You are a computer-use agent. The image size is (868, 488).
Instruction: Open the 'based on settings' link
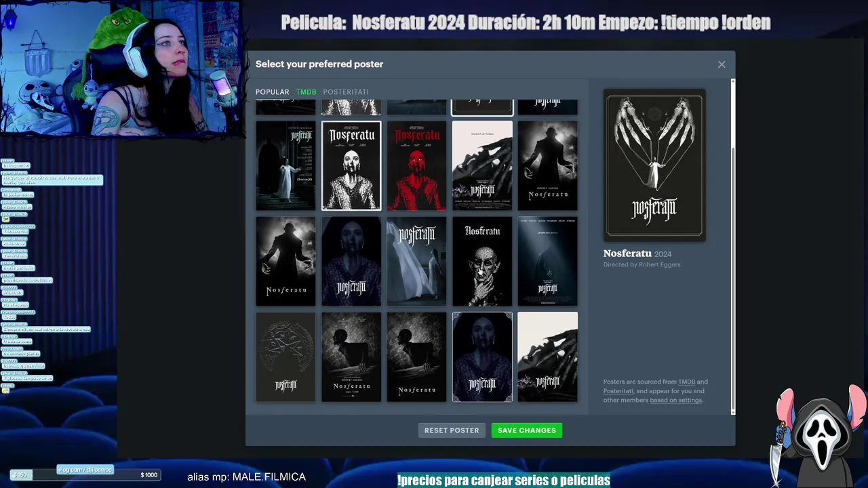point(675,400)
